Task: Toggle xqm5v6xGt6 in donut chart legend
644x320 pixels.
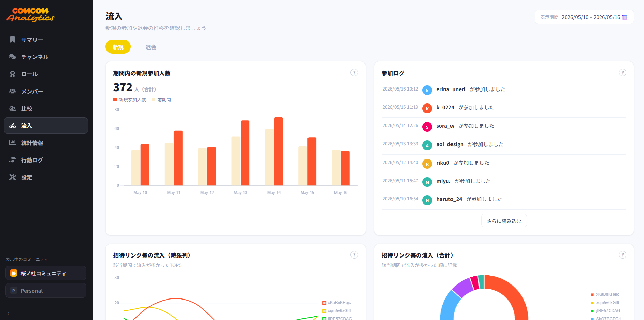Action: click(x=605, y=303)
